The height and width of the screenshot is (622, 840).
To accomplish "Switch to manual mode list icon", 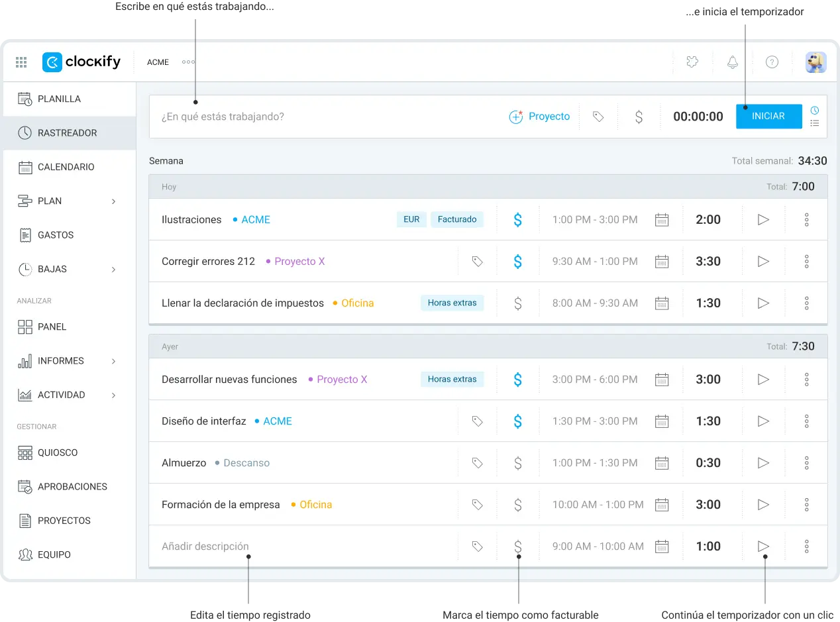I will coord(815,123).
